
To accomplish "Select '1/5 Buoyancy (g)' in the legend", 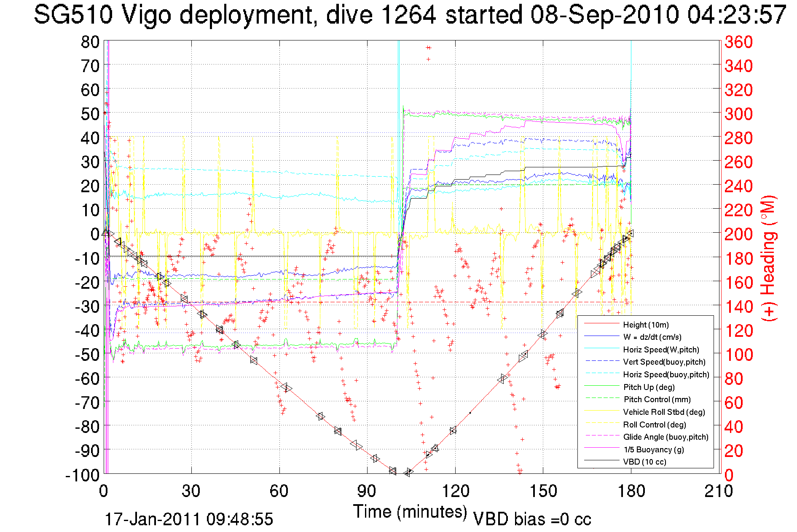I will tap(653, 449).
